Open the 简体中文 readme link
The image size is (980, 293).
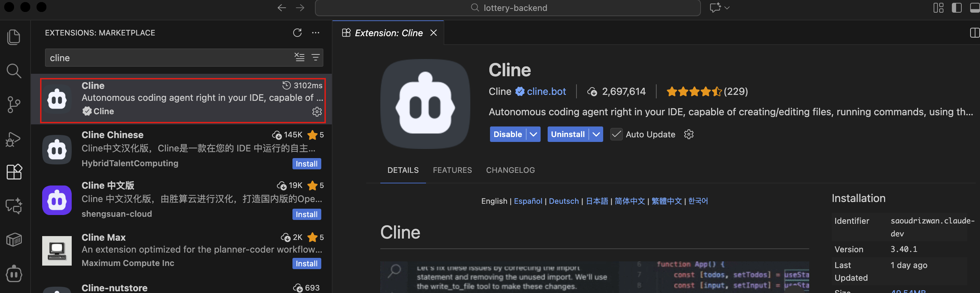click(630, 201)
